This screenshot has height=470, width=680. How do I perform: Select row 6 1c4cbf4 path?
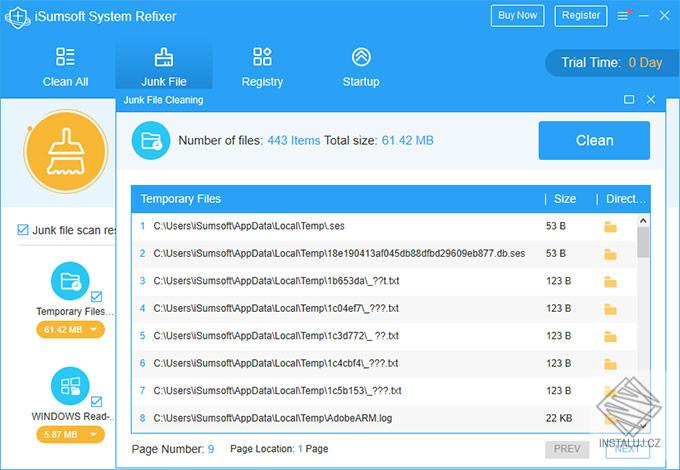[x=275, y=363]
